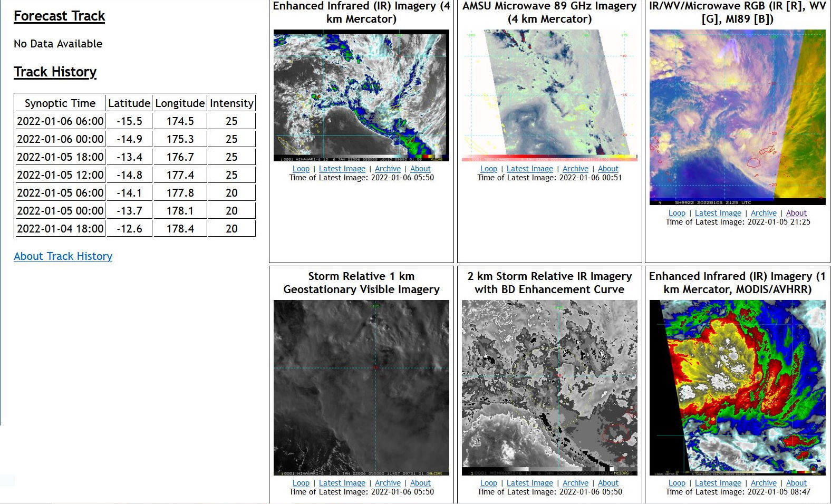Open Latest Image under MODIS/AVHRR 1 km imagery
831x504 pixels.
click(718, 483)
